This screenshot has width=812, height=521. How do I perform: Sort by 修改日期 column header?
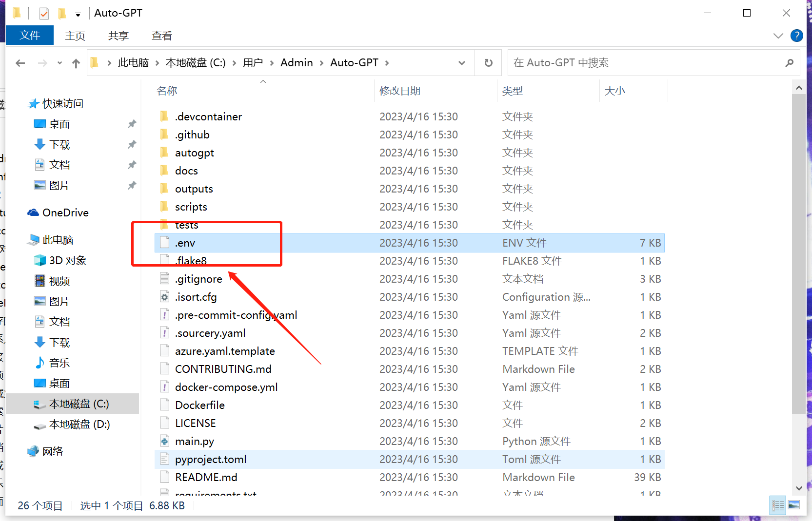[400, 91]
